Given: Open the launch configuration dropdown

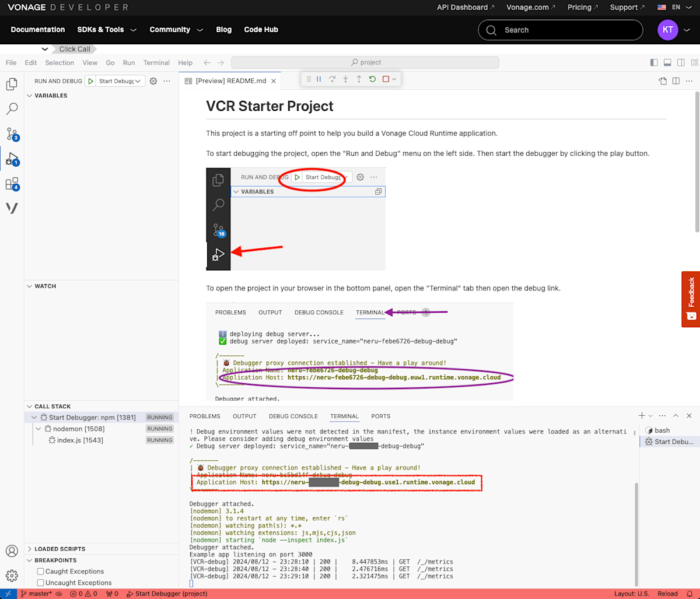Looking at the screenshot, I should coord(120,81).
